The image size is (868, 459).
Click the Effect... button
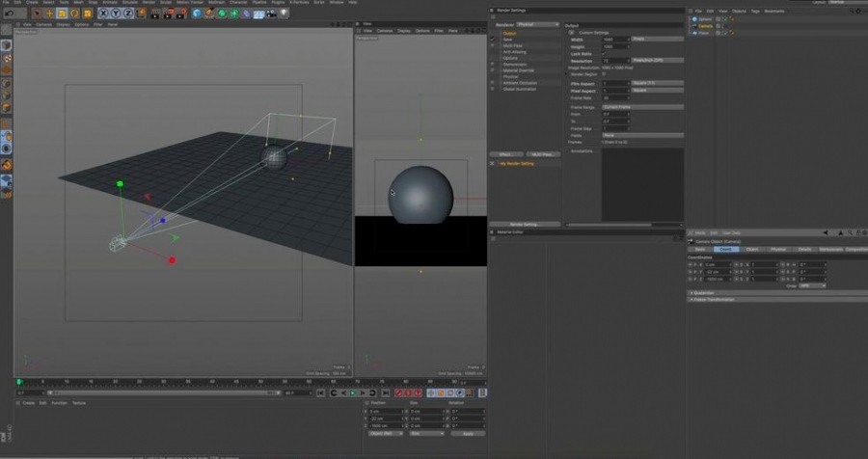[x=506, y=154]
